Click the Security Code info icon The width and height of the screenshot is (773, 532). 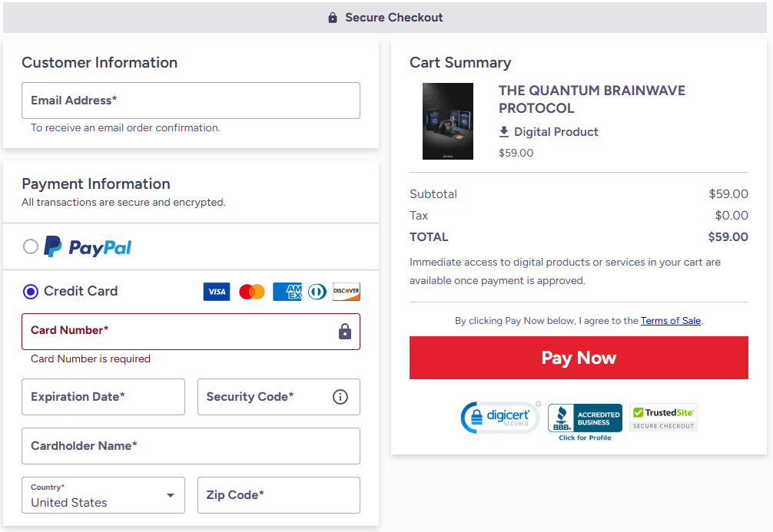click(x=340, y=397)
